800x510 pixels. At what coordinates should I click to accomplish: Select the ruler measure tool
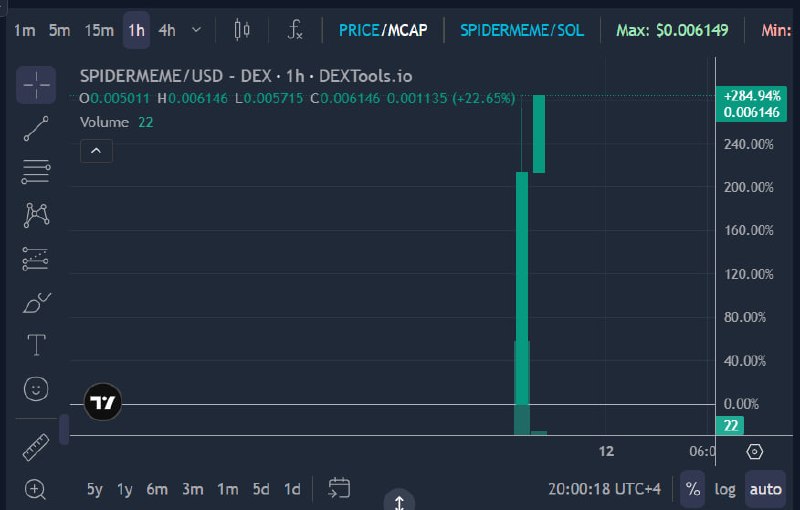tap(36, 447)
